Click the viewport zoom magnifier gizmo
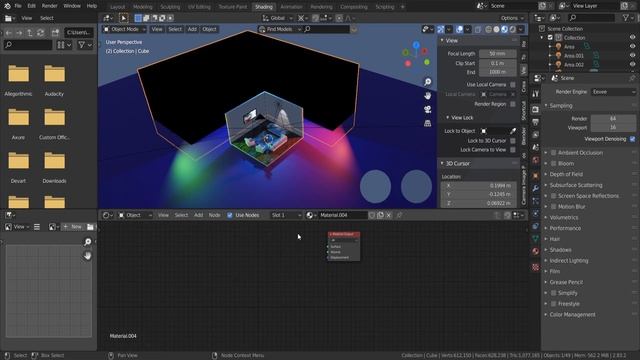Viewport: 640px width, 360px height. pos(427,82)
